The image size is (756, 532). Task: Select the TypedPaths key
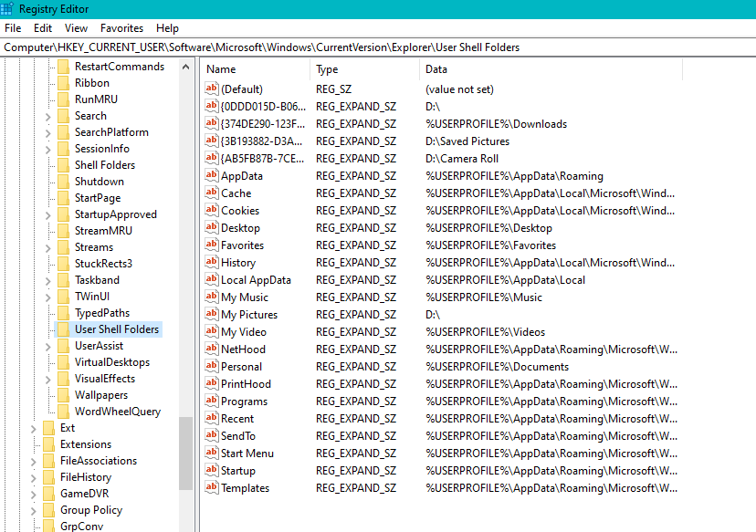tap(102, 313)
